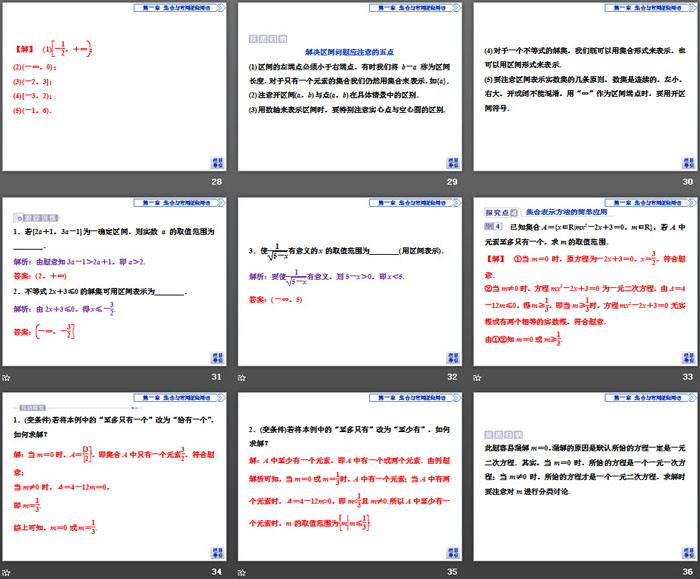Click the slide number label 30

[x=687, y=183]
